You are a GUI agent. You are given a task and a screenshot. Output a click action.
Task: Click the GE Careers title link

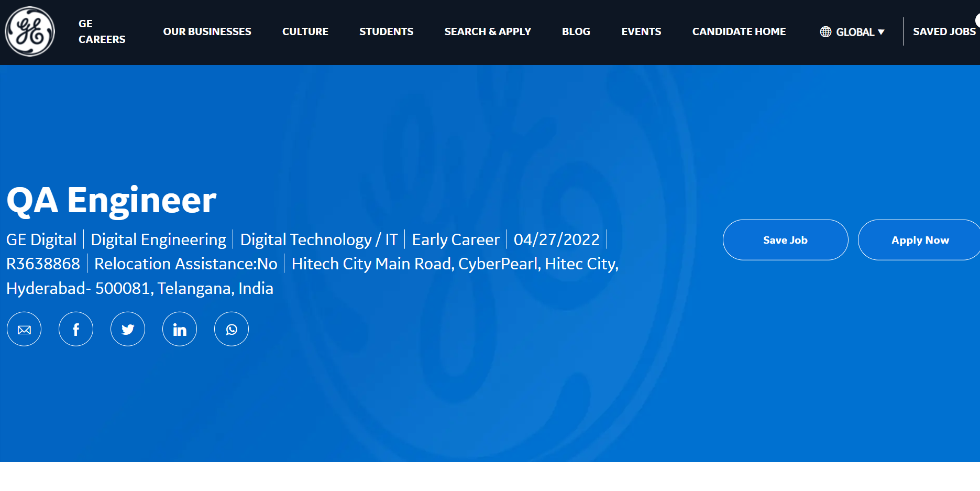click(x=102, y=31)
